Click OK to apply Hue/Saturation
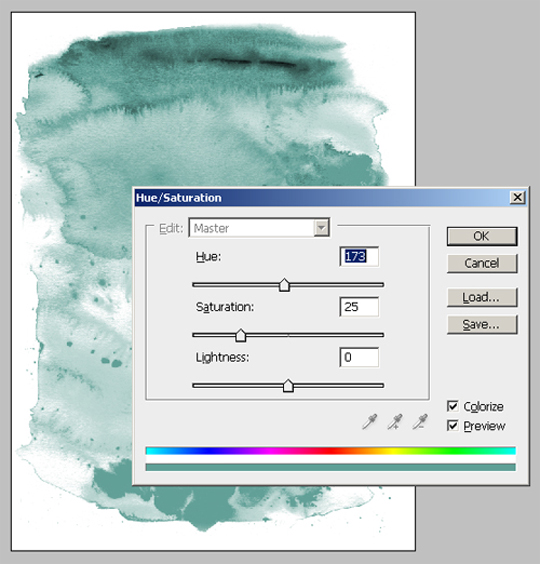Image resolution: width=540 pixels, height=564 pixels. [482, 236]
